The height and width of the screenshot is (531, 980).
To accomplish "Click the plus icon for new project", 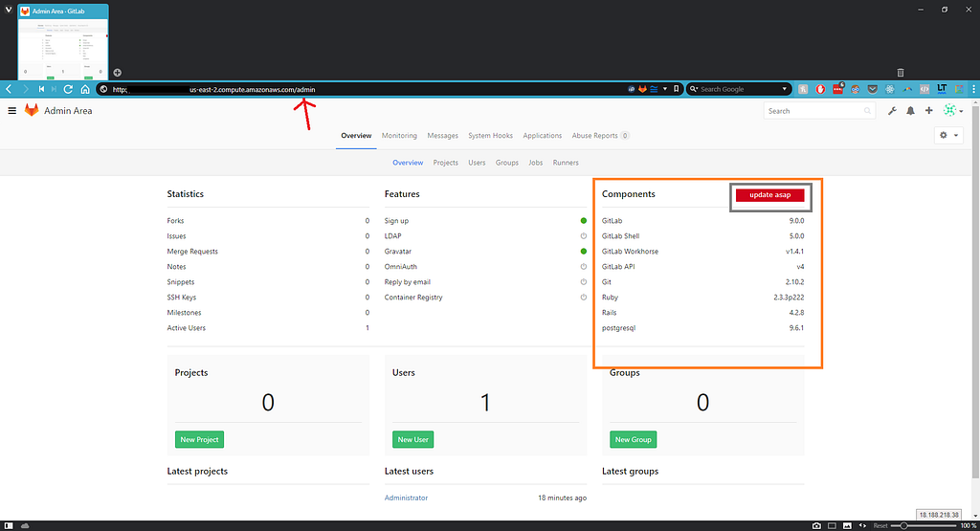I will tap(928, 111).
